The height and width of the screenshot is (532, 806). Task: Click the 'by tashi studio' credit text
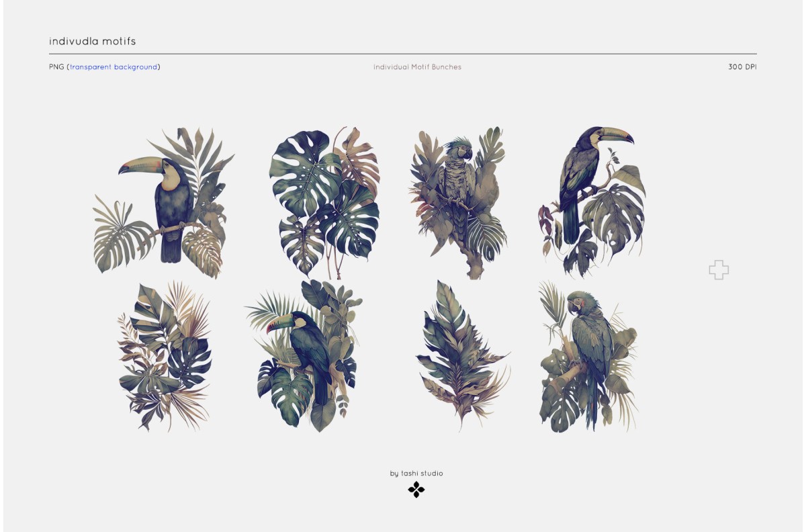(x=416, y=473)
